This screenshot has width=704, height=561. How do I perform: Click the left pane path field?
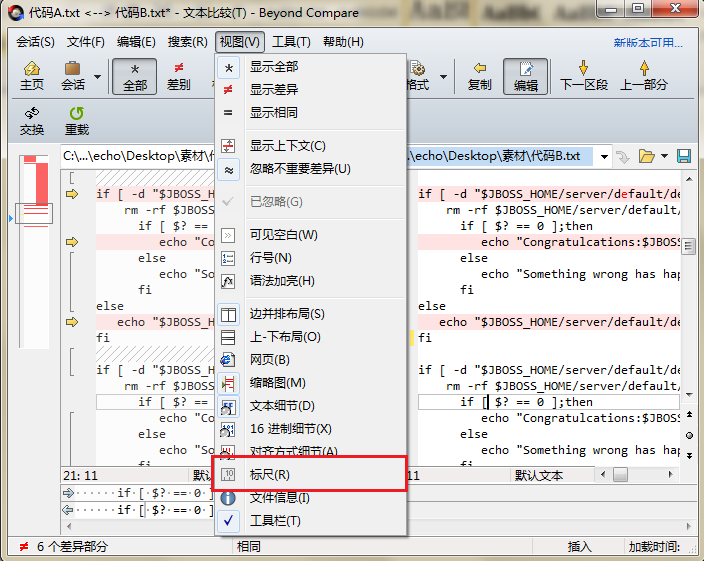pos(138,156)
